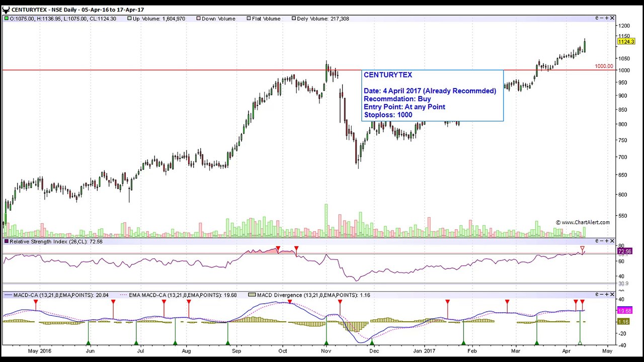
Task: Click the green MACD buy arrow near June 2016
Action: coord(89,343)
